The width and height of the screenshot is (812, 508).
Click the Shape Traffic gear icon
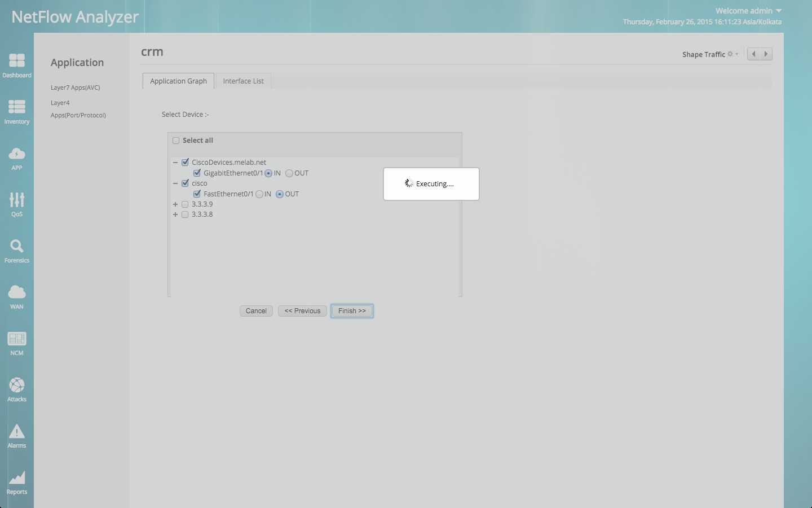tap(730, 54)
